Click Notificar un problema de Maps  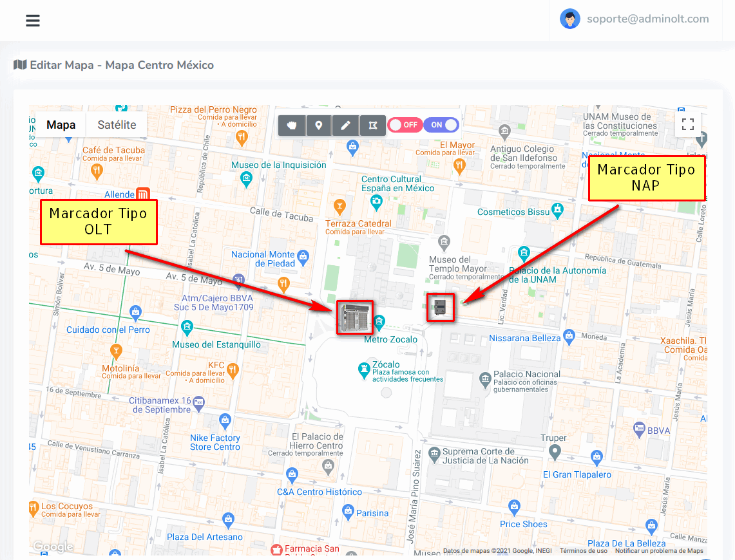tap(659, 551)
